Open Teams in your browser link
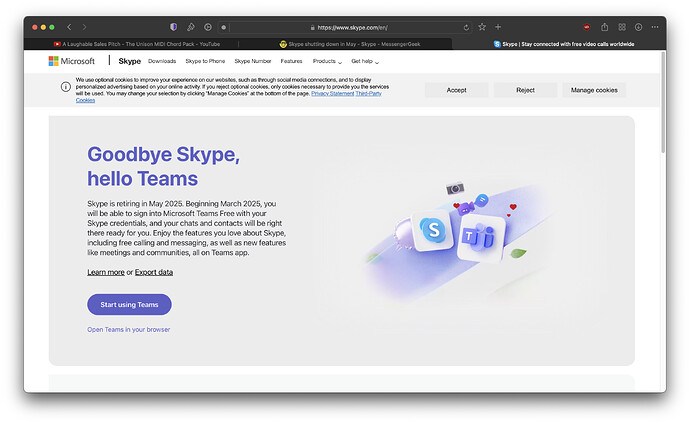The height and width of the screenshot is (423, 690). tap(128, 329)
